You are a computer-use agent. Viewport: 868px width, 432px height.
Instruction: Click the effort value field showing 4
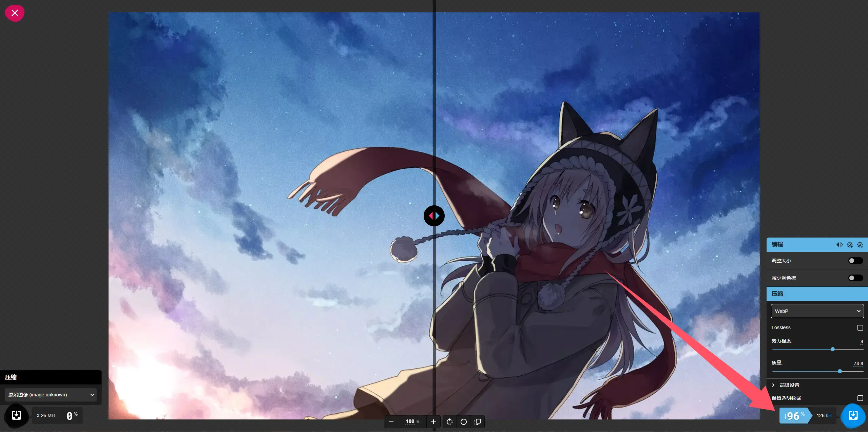[861, 341]
